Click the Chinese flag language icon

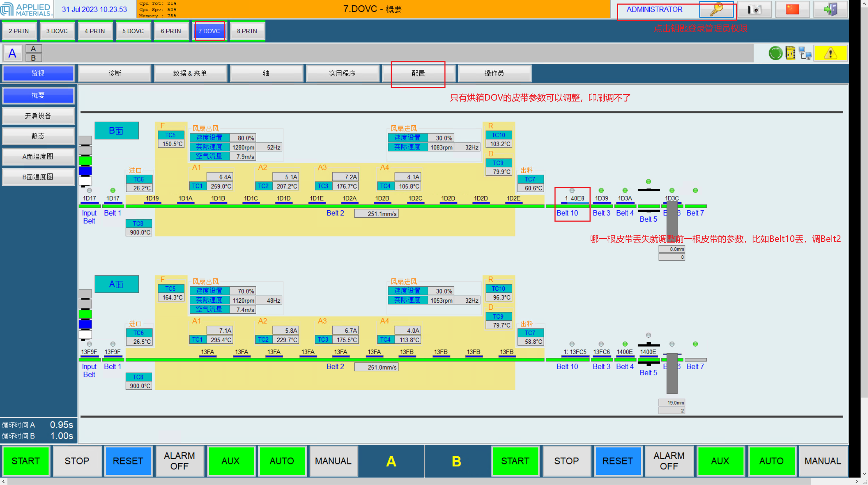pyautogui.click(x=792, y=9)
